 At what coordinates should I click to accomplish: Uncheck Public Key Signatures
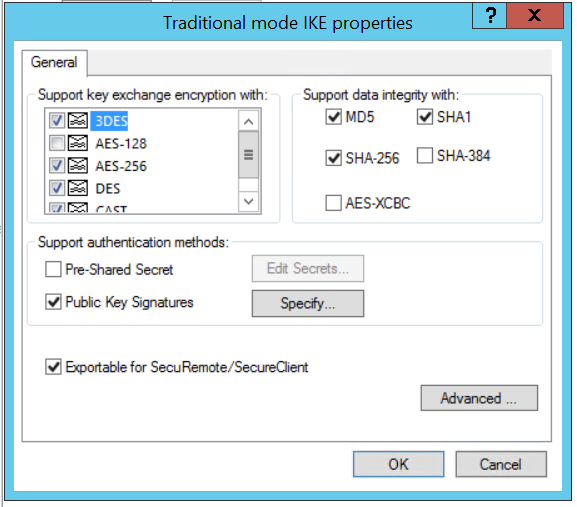tap(53, 302)
